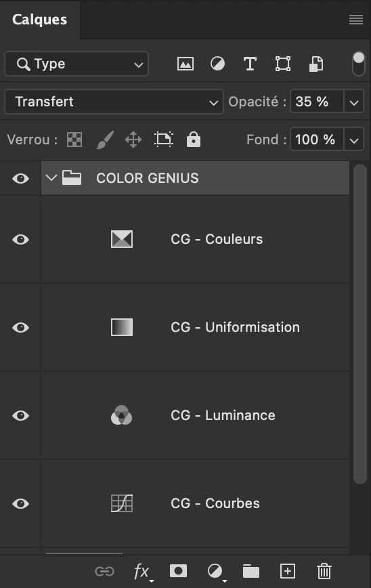
Task: Hide the CG - Couleurs layer
Action: (x=20, y=239)
